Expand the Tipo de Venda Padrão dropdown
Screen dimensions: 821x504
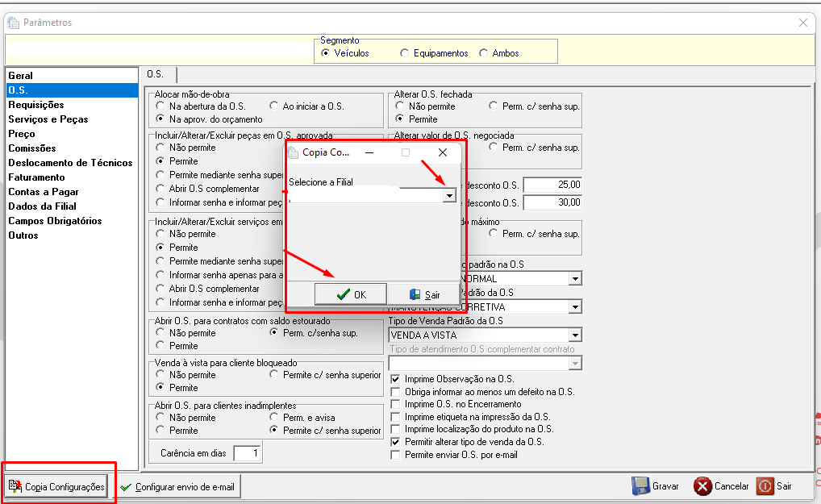(x=575, y=335)
